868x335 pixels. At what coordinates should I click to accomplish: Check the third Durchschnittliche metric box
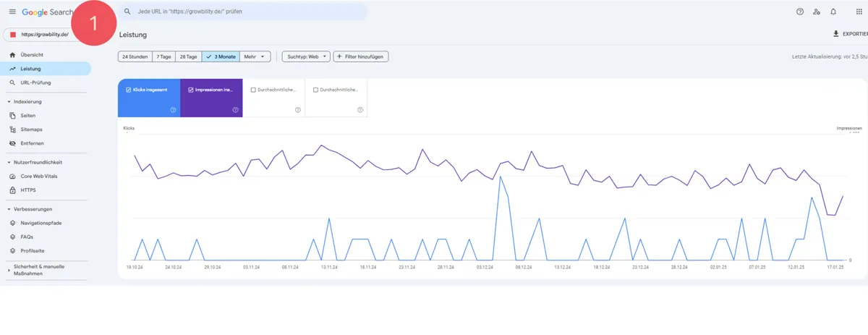tap(253, 90)
